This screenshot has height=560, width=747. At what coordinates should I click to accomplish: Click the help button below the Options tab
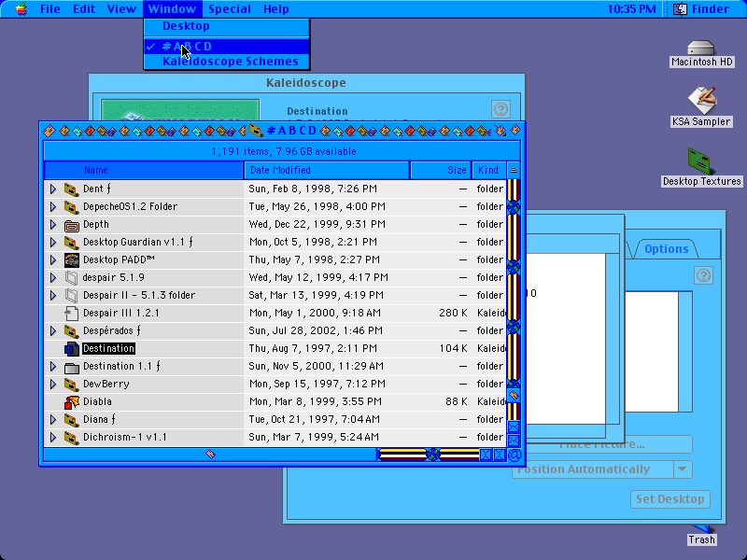point(703,275)
